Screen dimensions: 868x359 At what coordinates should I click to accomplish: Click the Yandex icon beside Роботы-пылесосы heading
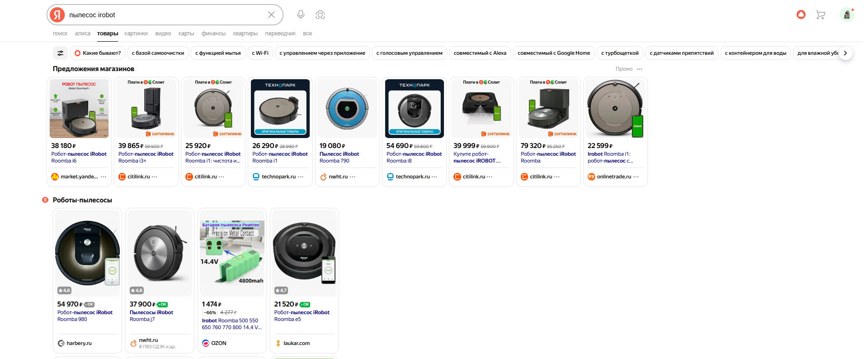coord(45,200)
